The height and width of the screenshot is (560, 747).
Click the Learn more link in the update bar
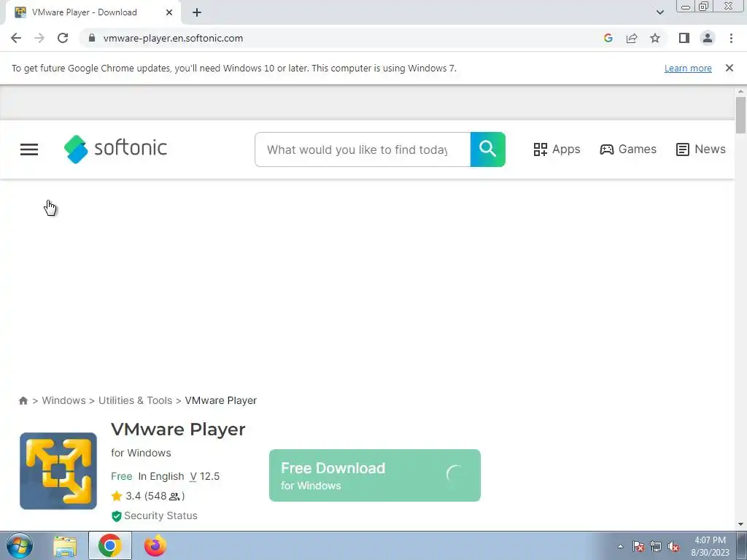coord(688,68)
